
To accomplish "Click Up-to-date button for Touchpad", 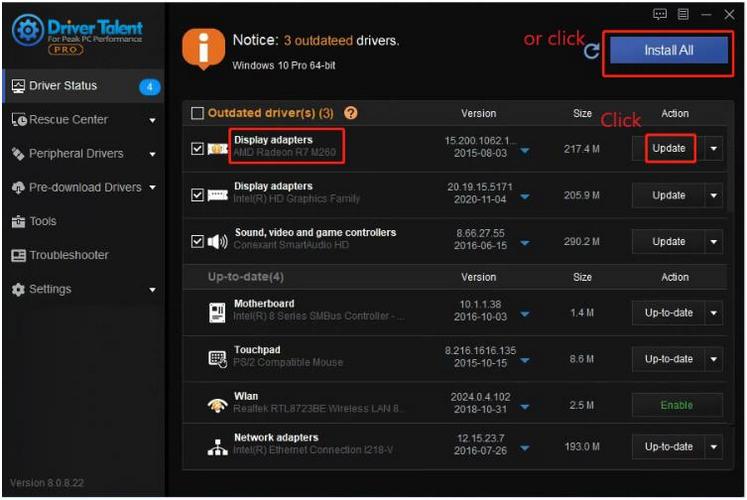I will (669, 359).
